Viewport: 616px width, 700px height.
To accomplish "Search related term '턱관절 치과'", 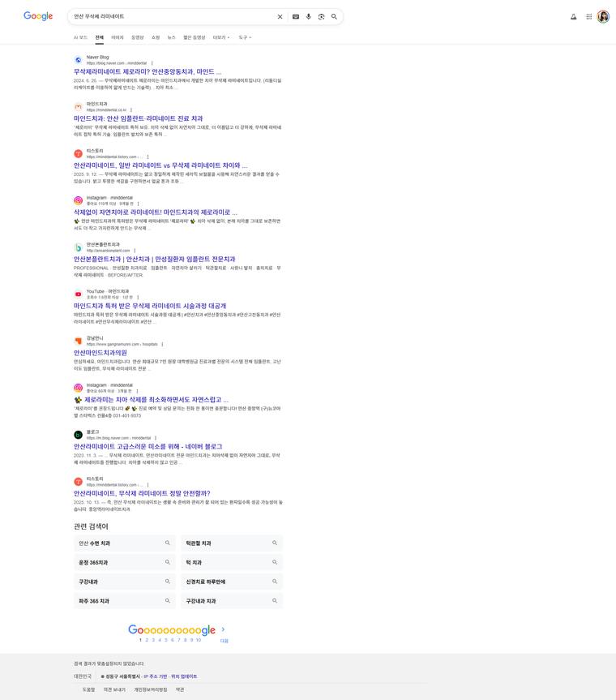I will click(x=232, y=543).
